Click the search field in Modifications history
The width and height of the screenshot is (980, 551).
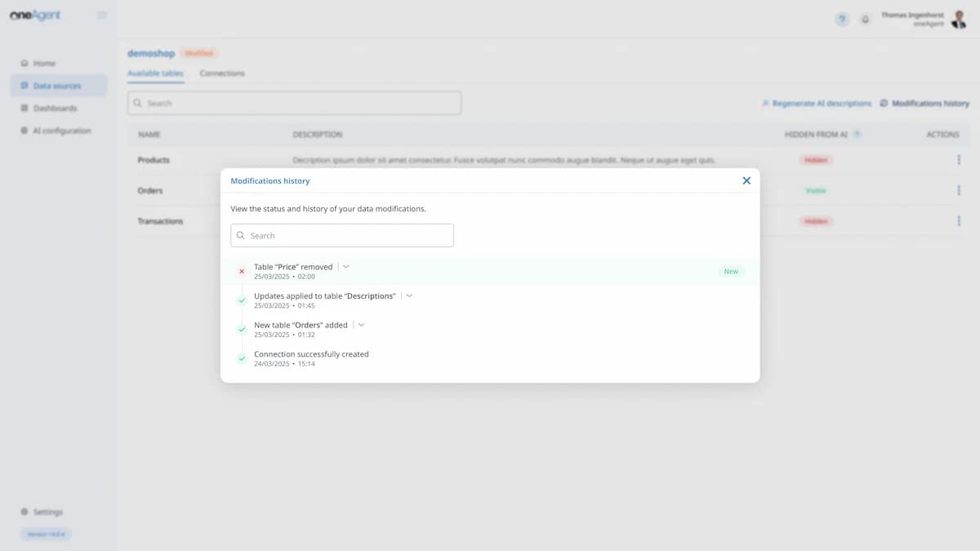click(x=342, y=236)
